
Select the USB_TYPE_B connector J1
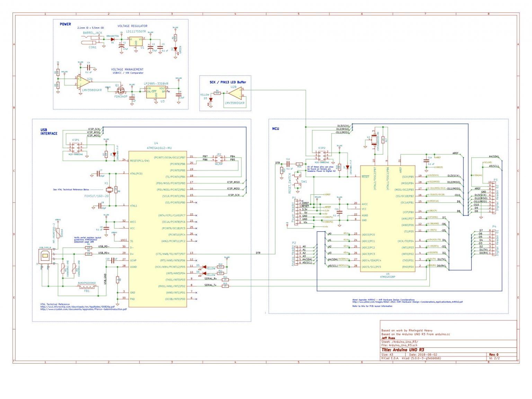[45, 256]
